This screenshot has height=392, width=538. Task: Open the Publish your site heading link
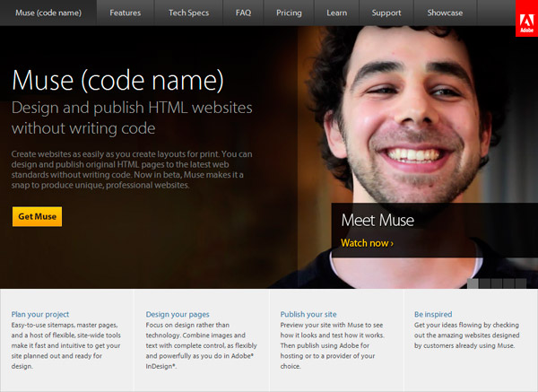pos(307,315)
